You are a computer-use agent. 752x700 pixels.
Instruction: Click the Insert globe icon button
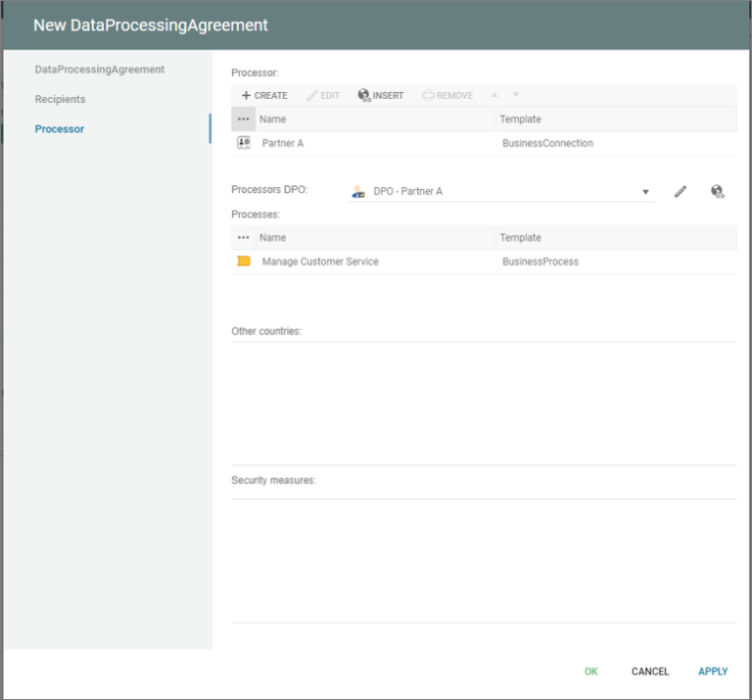[x=381, y=95]
